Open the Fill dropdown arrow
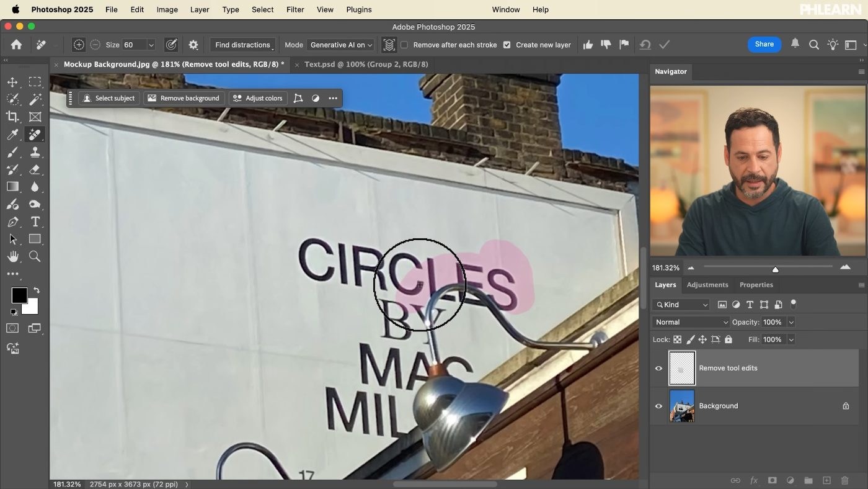This screenshot has width=868, height=489. [x=790, y=339]
